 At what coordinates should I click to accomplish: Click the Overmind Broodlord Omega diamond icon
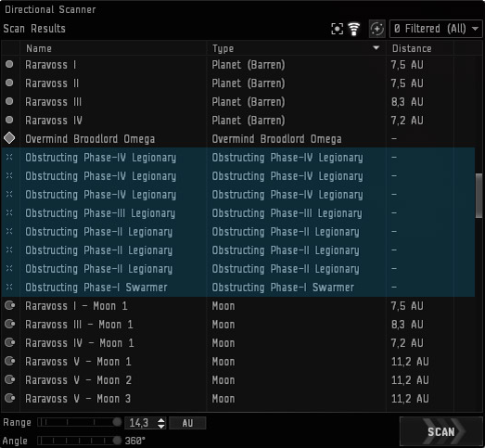pos(9,138)
